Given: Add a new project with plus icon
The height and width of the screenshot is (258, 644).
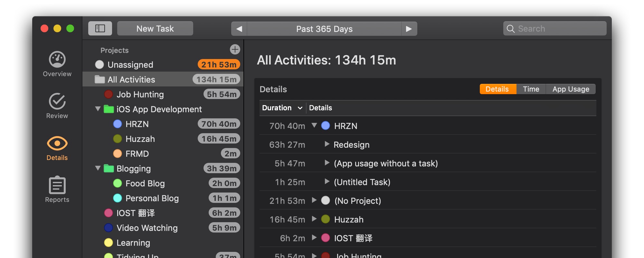Looking at the screenshot, I should pos(235,49).
